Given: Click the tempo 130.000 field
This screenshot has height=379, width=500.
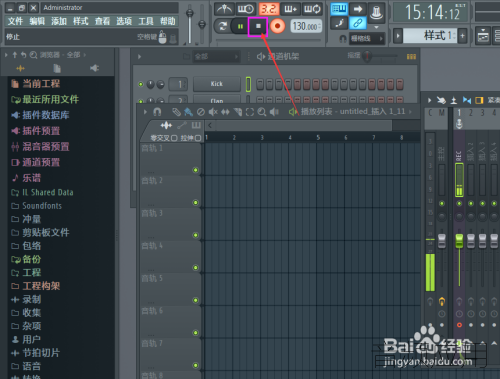Looking at the screenshot, I should (306, 26).
